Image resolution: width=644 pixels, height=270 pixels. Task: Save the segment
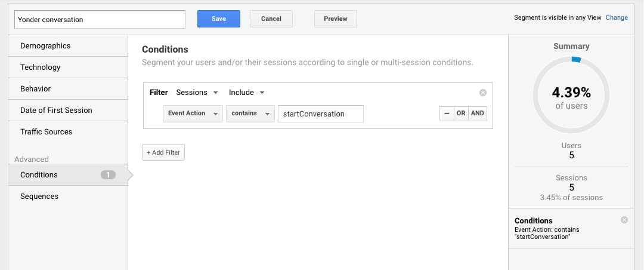(219, 19)
